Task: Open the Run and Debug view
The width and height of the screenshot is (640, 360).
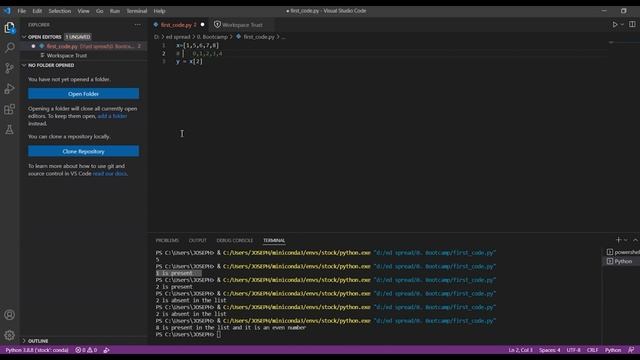Action: [9, 89]
